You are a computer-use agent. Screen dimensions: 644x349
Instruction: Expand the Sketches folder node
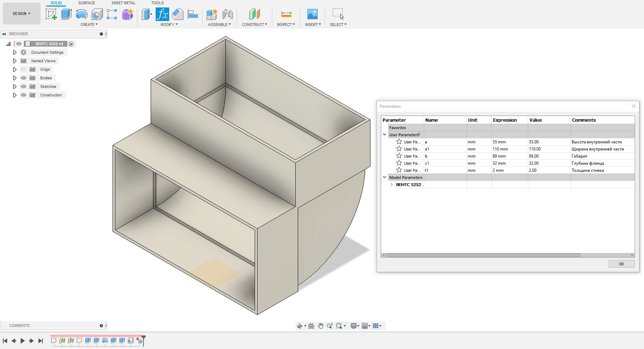coord(15,86)
